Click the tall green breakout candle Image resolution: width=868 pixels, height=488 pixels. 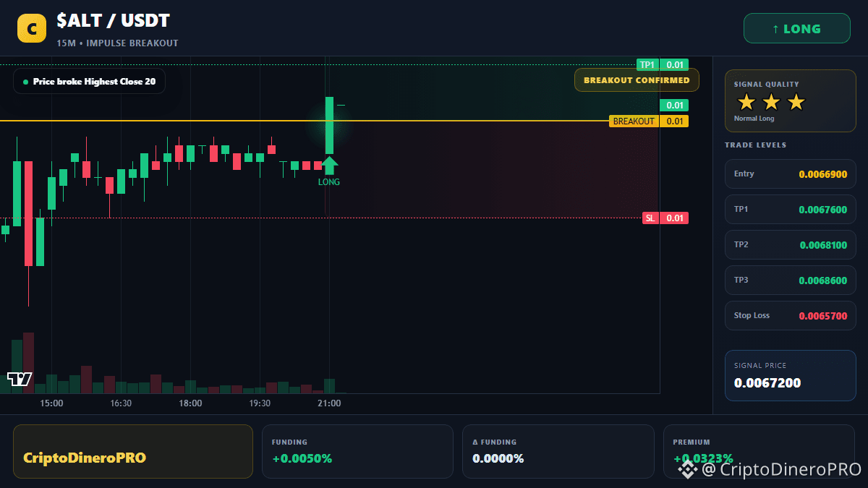coord(329,125)
